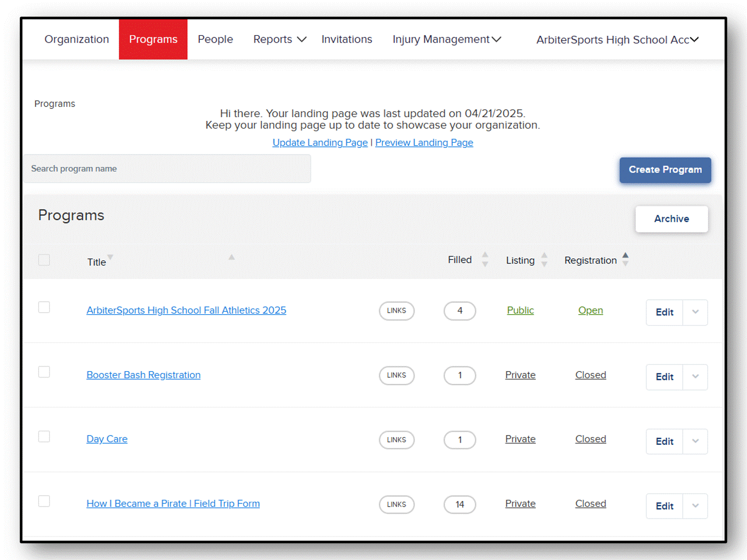Image resolution: width=747 pixels, height=560 pixels.
Task: Expand the Reports dropdown menu
Action: (x=280, y=39)
